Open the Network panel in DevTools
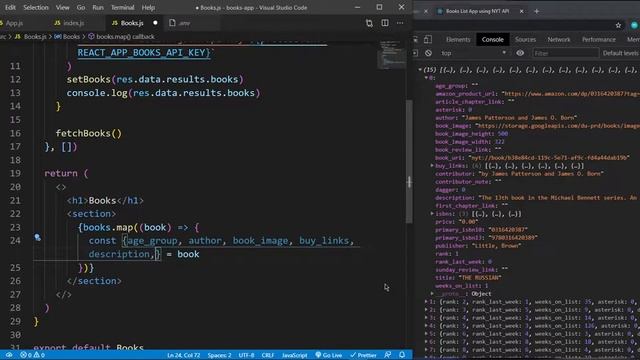Viewport: 640px width, 360px height. coord(559,40)
